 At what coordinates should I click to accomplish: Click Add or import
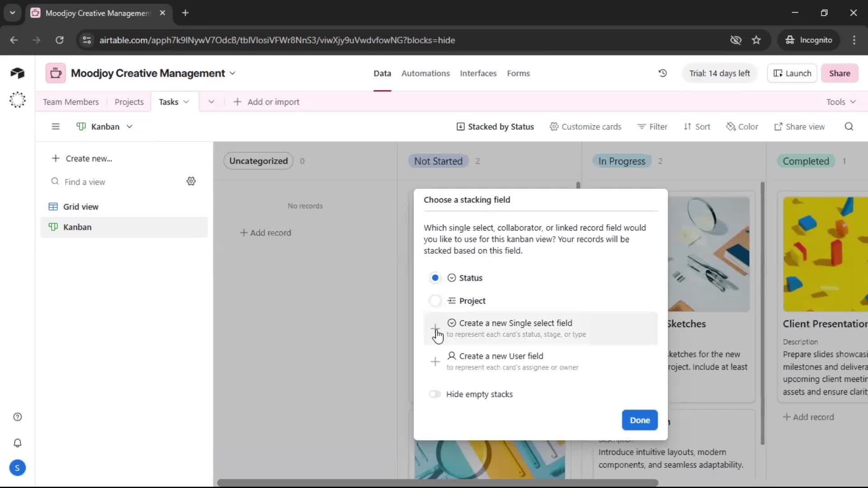266,102
